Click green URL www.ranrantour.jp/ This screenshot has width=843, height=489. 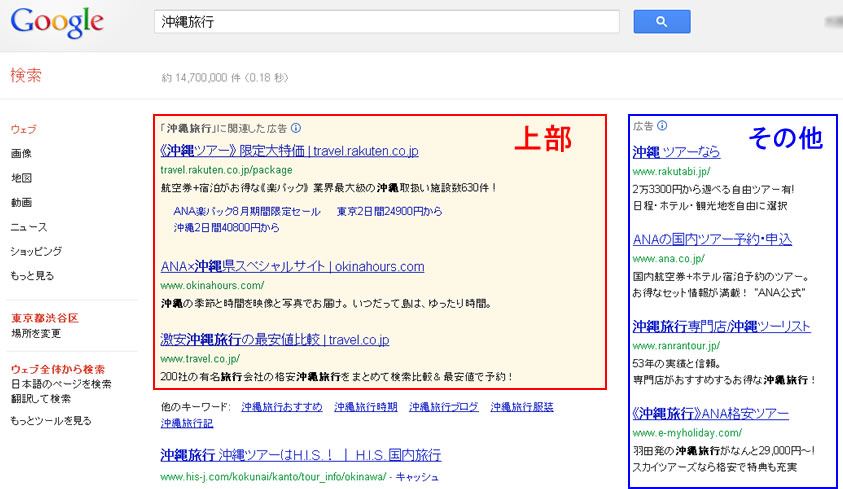[x=676, y=346]
